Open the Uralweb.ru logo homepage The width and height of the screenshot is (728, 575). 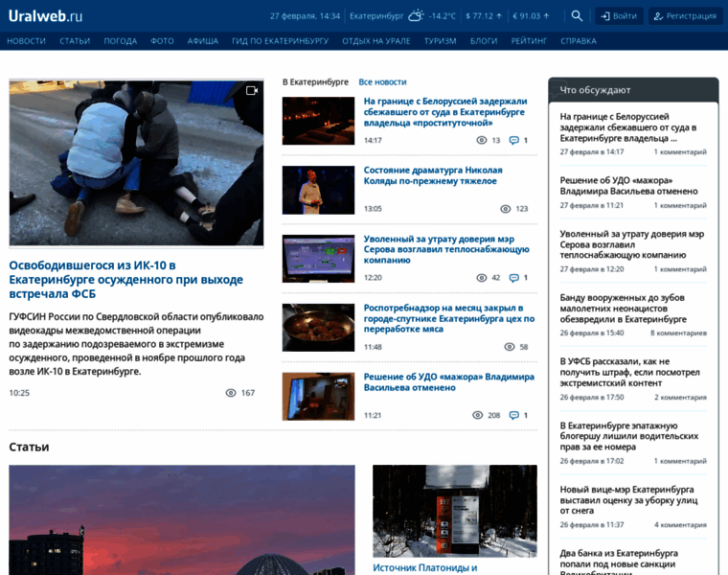46,15
